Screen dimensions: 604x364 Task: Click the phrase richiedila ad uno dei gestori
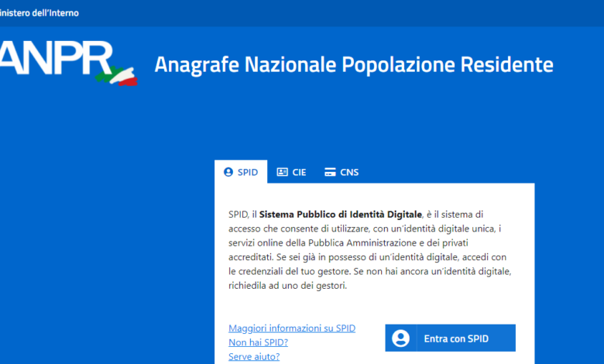pos(287,286)
